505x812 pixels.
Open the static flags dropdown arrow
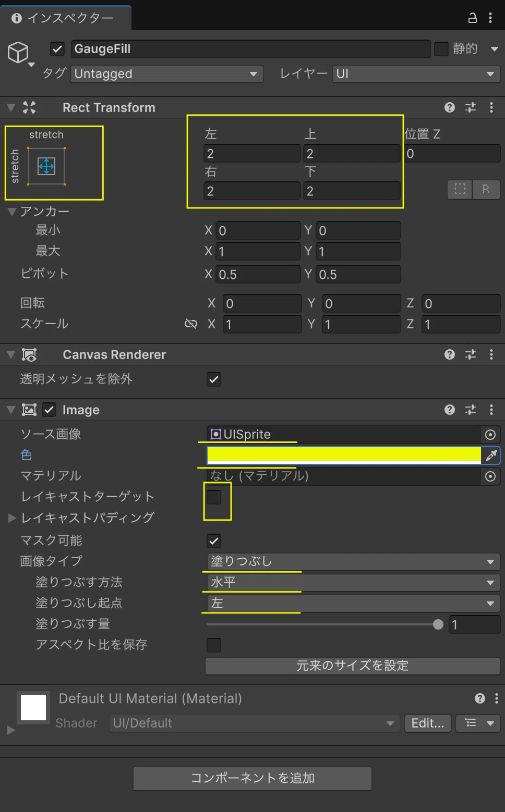click(x=494, y=49)
